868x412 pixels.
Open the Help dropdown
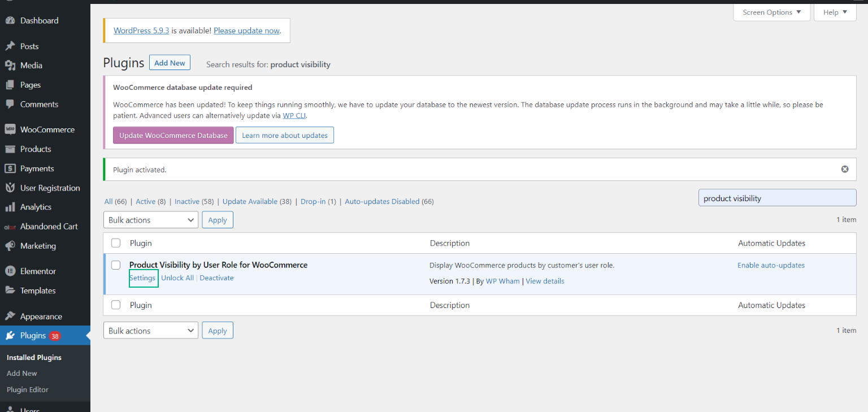point(835,12)
